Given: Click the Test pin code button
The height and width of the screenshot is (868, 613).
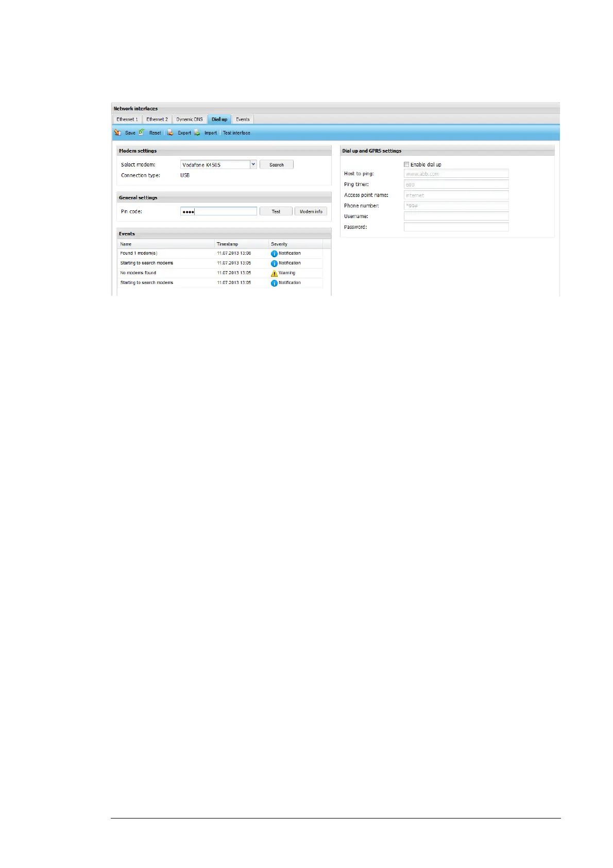Looking at the screenshot, I should pos(276,211).
